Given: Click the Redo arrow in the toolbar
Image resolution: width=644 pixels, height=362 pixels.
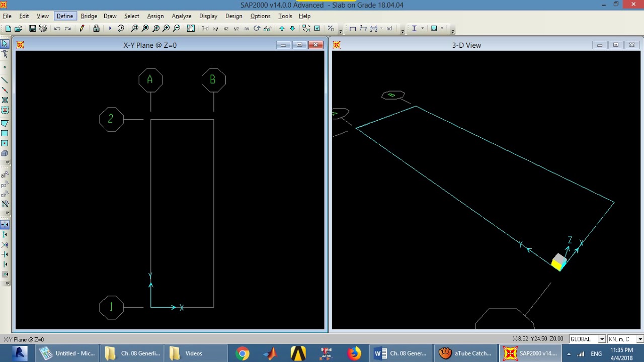Looking at the screenshot, I should [68, 29].
